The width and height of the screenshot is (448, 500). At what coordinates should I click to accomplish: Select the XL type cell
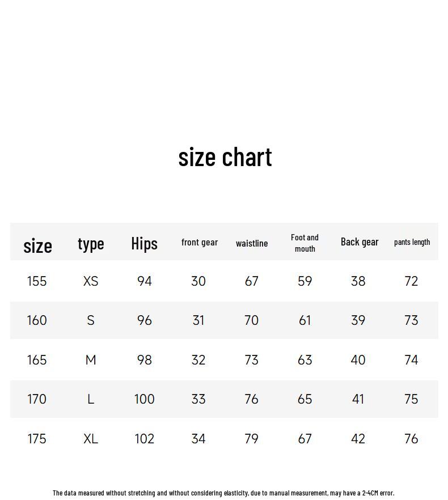click(x=91, y=439)
